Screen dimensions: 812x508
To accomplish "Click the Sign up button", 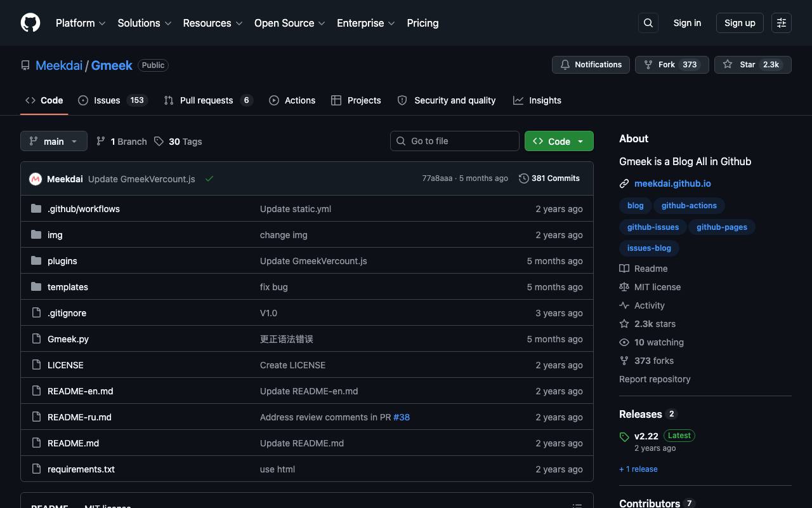I will point(740,23).
